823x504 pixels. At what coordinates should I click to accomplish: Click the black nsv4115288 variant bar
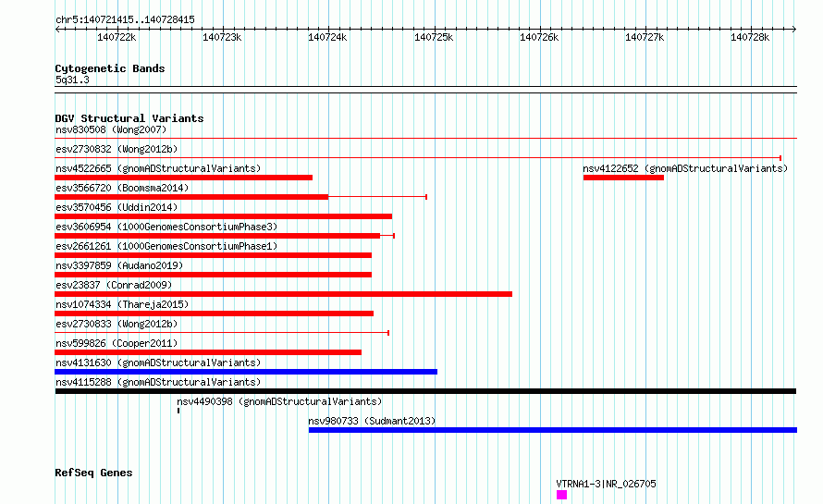[425, 391]
